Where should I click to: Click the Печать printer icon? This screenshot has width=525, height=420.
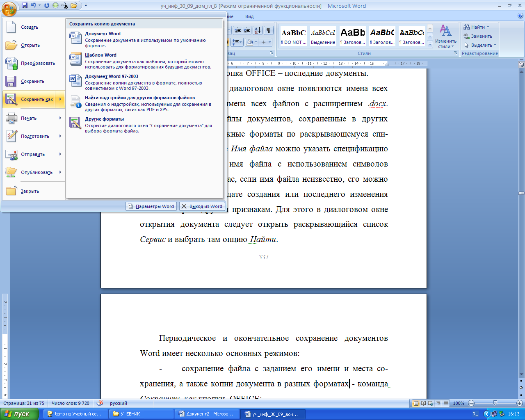click(x=11, y=118)
